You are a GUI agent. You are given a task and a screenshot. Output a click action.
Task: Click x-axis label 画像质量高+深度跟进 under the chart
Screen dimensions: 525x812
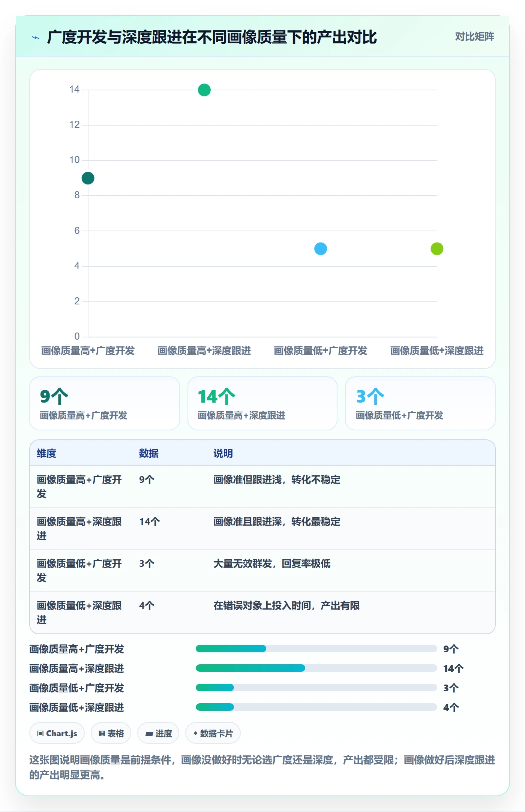pos(204,351)
